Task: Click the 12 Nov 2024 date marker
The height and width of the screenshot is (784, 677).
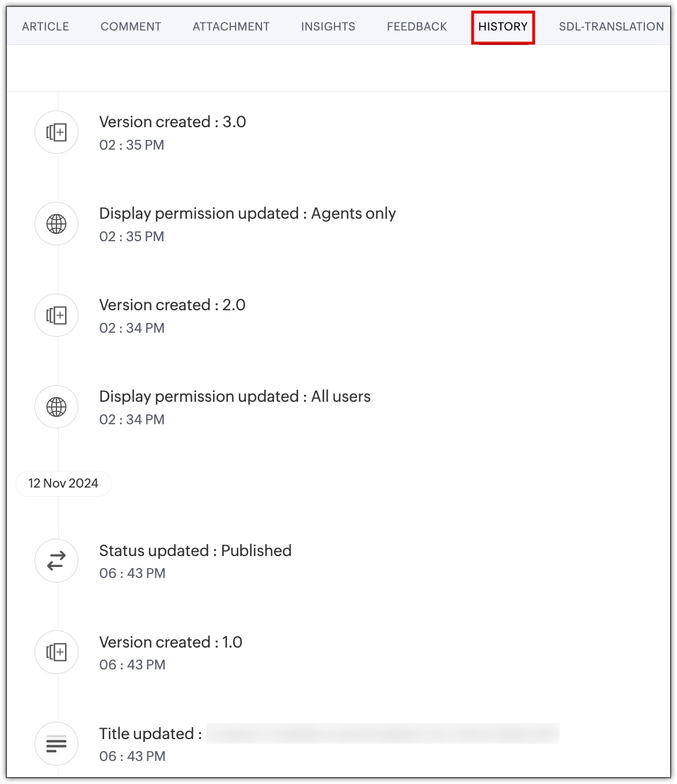Action: (63, 484)
